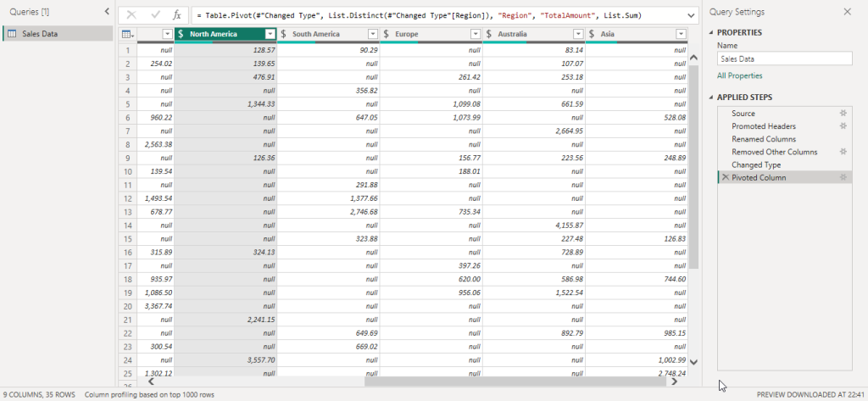Confirm formula with checkmark icon
This screenshot has height=401, width=868.
pyautogui.click(x=156, y=15)
